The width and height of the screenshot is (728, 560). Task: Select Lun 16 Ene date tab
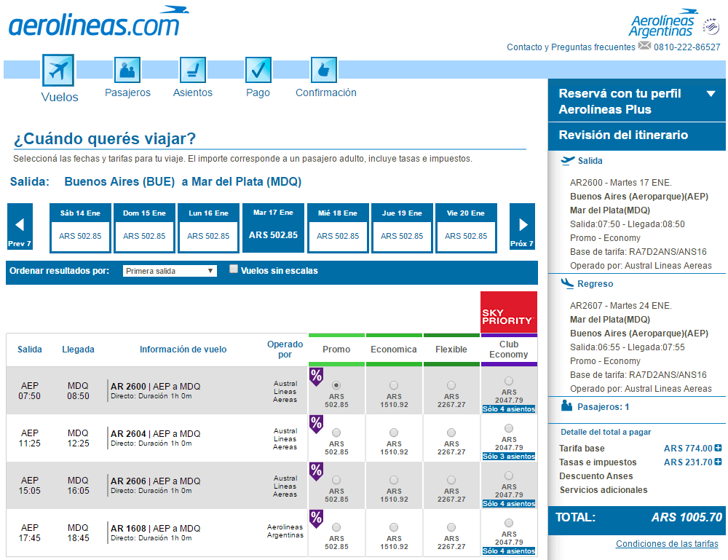coord(208,228)
